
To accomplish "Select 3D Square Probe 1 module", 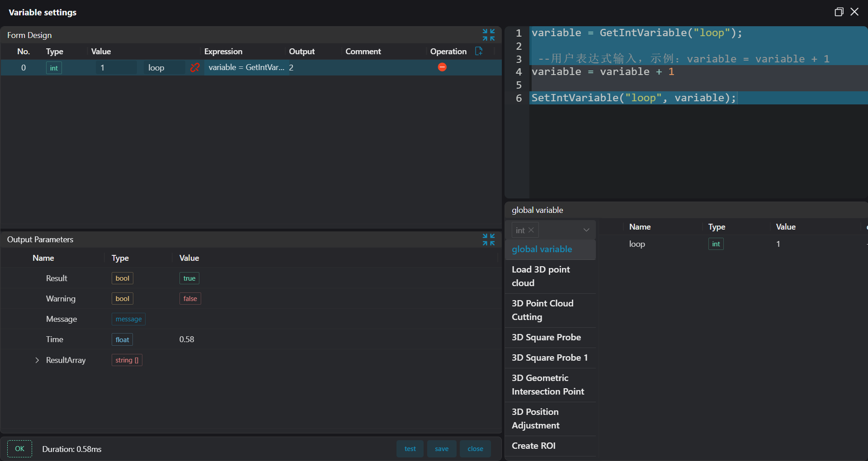I will point(549,358).
